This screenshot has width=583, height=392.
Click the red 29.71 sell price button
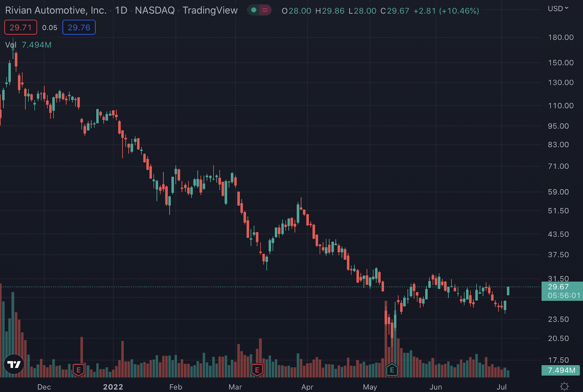(x=21, y=27)
